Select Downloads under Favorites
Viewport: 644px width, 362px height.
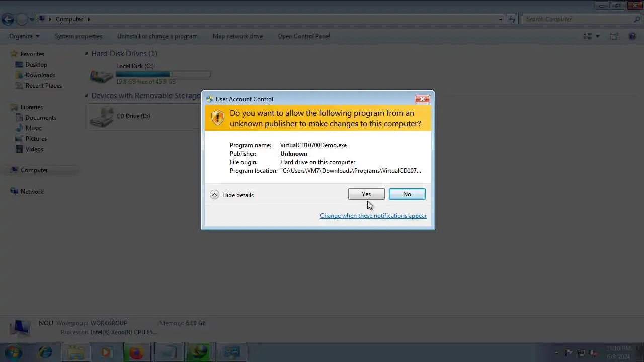[x=40, y=75]
